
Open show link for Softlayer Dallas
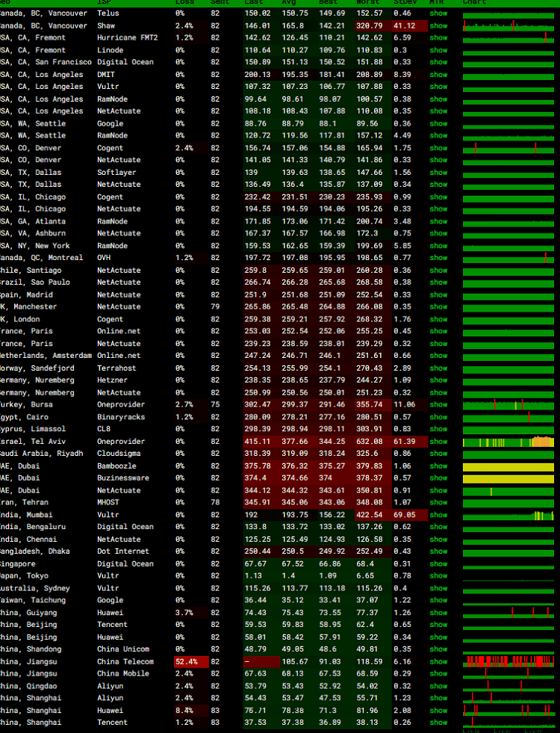tap(438, 173)
